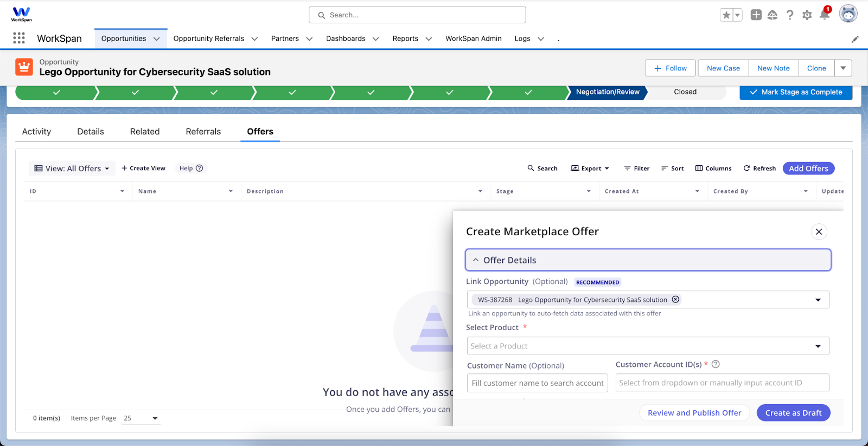The image size is (868, 446).
Task: Open the Name column menu arrow
Action: click(x=231, y=191)
